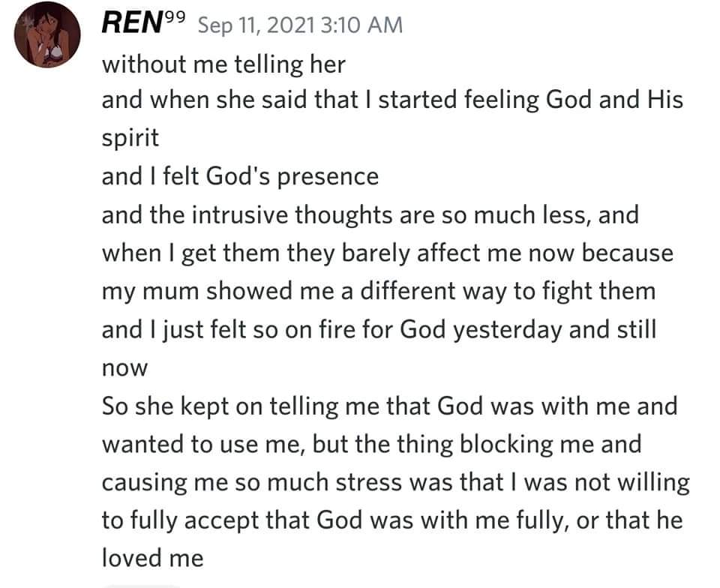Select the line starting "So she kept on"
720x588 pixels.
coord(389,406)
